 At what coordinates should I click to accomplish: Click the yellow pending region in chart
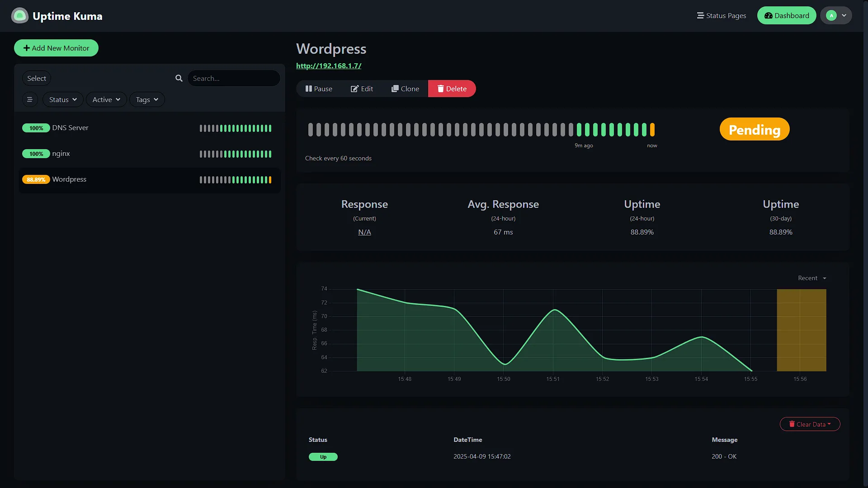(x=802, y=330)
